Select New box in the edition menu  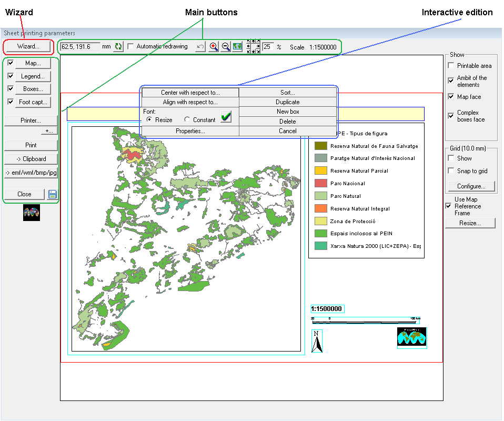coord(287,112)
